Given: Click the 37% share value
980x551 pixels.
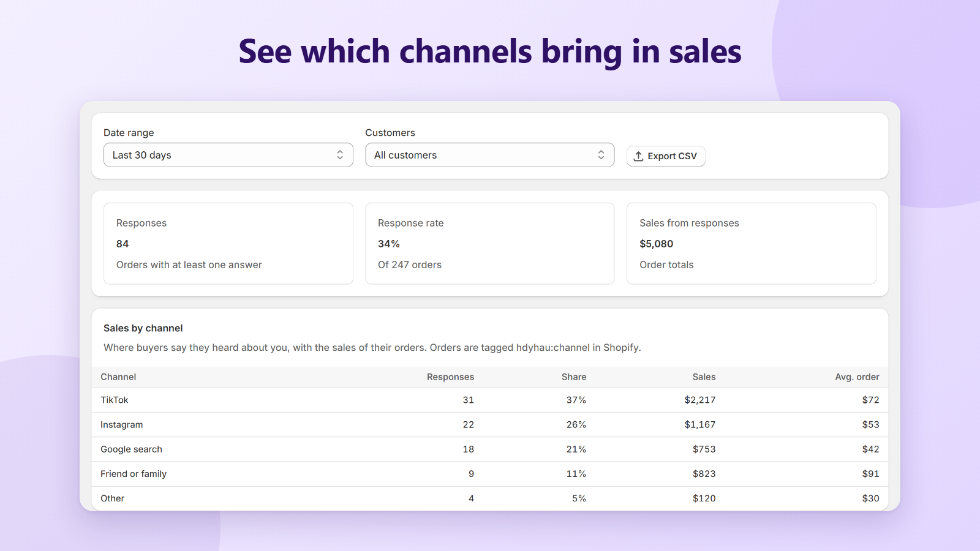Looking at the screenshot, I should pos(576,400).
